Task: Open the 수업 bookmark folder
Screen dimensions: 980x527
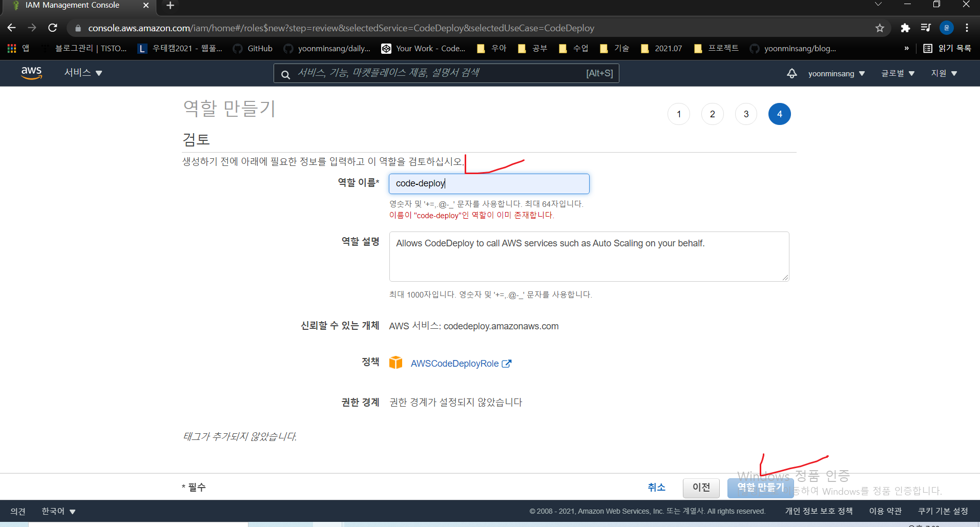Action: pyautogui.click(x=573, y=48)
